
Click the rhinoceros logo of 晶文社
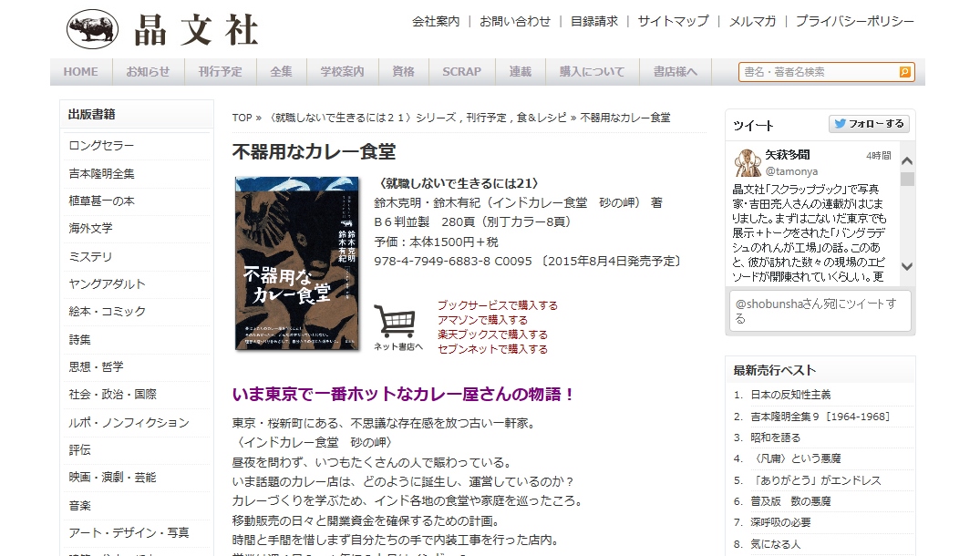pos(92,29)
